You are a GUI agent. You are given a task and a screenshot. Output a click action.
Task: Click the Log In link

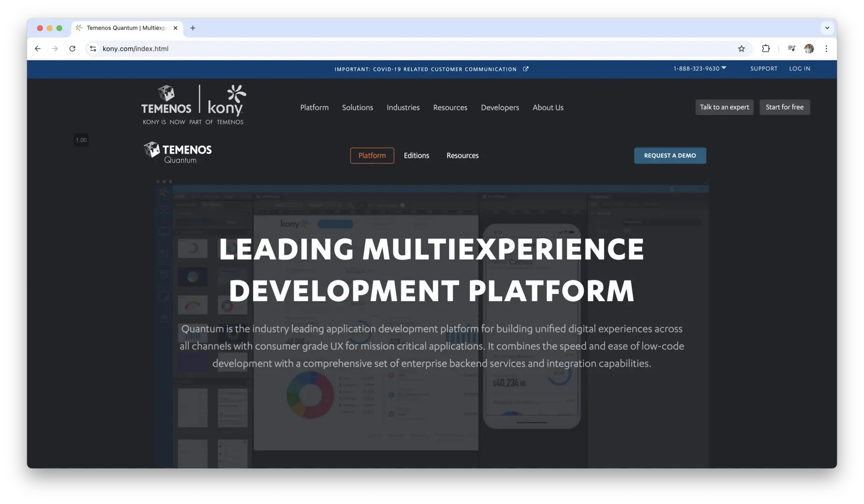point(800,69)
